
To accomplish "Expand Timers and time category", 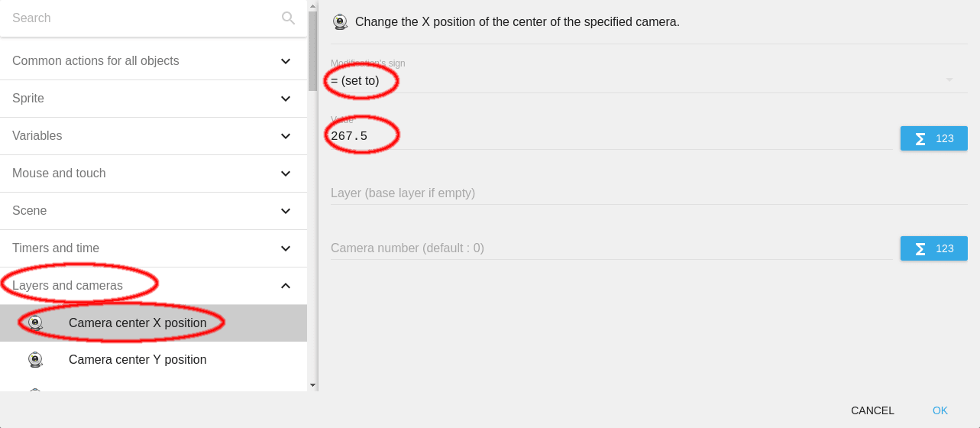I will point(286,248).
